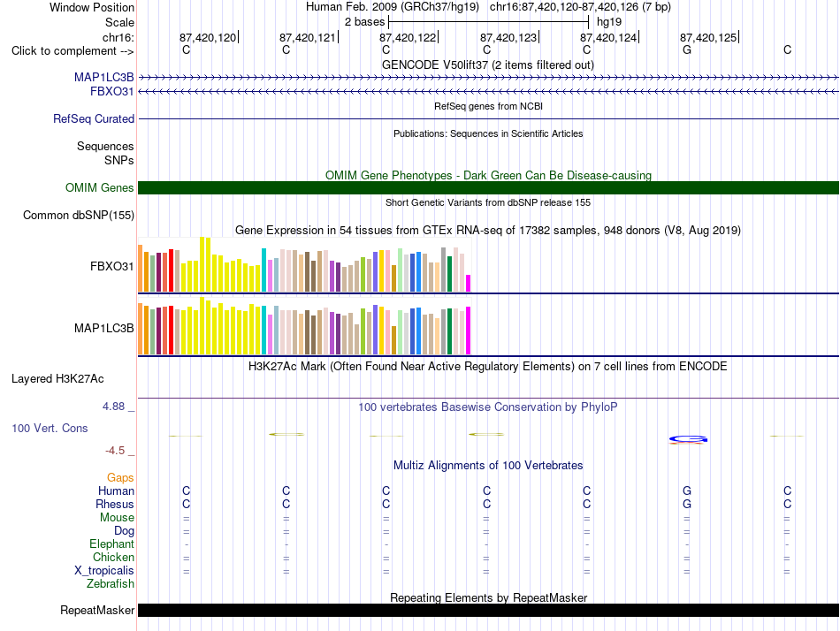The image size is (840, 631).
Task: Click the GENCODE V50lift37 track title
Action: pos(488,65)
